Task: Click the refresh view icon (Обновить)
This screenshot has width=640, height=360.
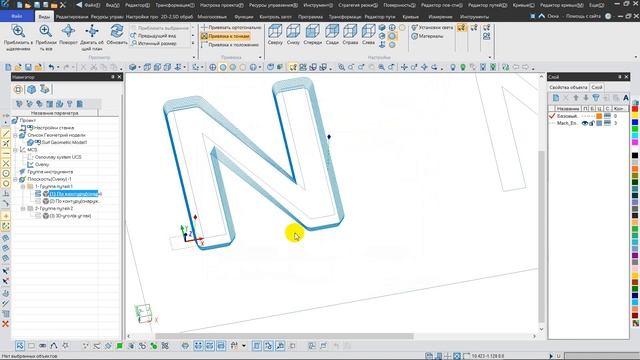Action: click(x=117, y=31)
